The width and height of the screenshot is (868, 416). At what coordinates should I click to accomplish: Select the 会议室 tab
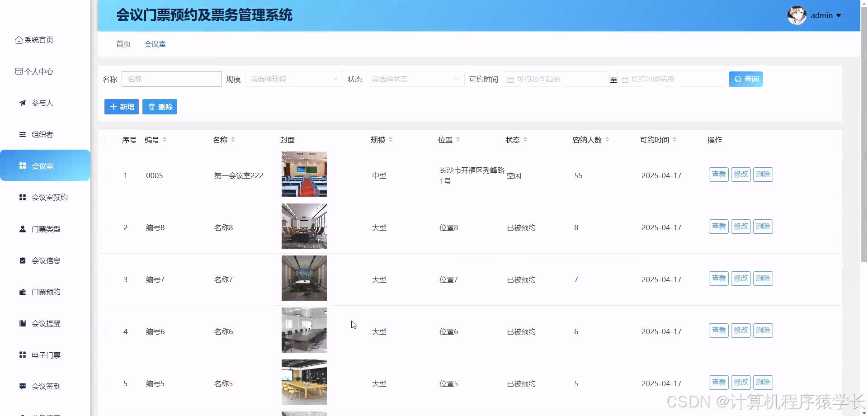(x=155, y=44)
